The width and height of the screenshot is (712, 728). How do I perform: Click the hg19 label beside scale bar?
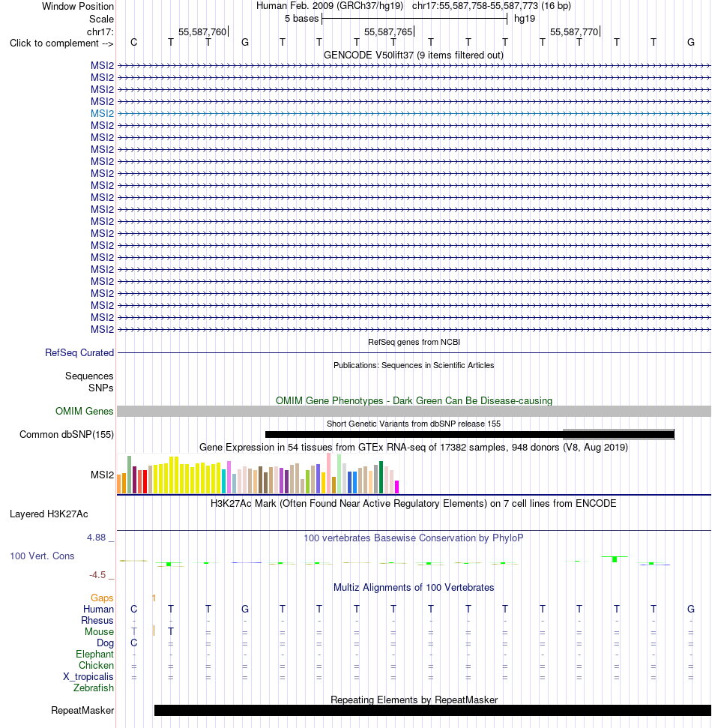(x=525, y=19)
